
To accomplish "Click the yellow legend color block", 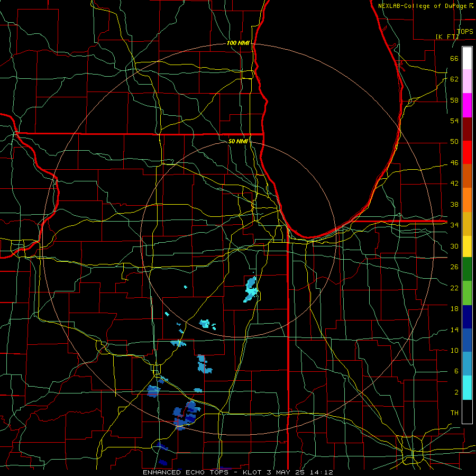I will 467,246.
